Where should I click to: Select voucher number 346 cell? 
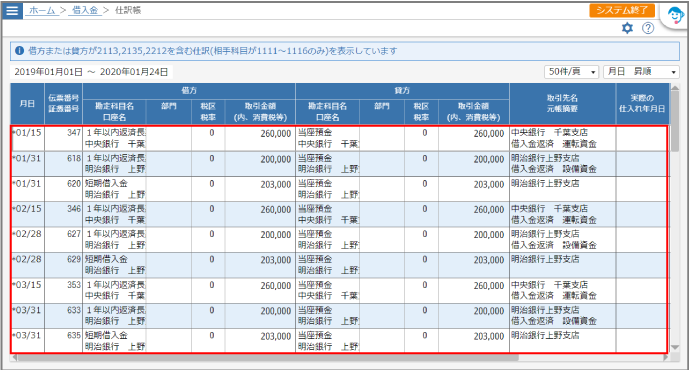(63, 214)
